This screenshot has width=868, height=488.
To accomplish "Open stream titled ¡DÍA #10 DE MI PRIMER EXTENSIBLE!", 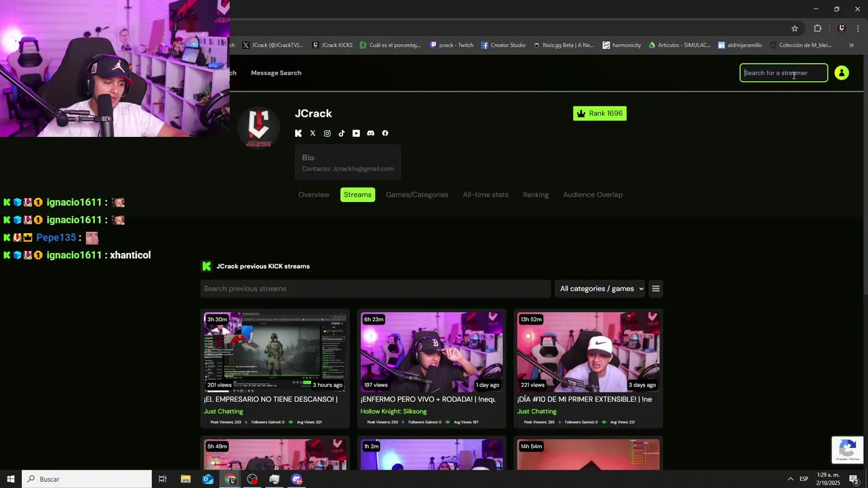I will (x=585, y=399).
